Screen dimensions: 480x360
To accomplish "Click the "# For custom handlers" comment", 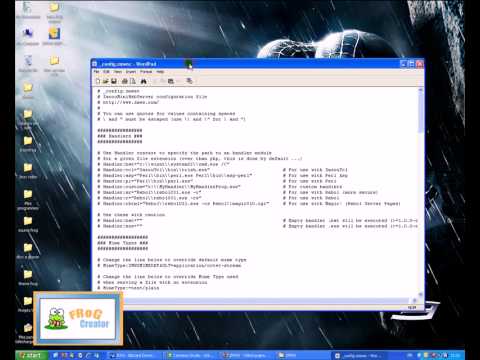I will (312, 187).
